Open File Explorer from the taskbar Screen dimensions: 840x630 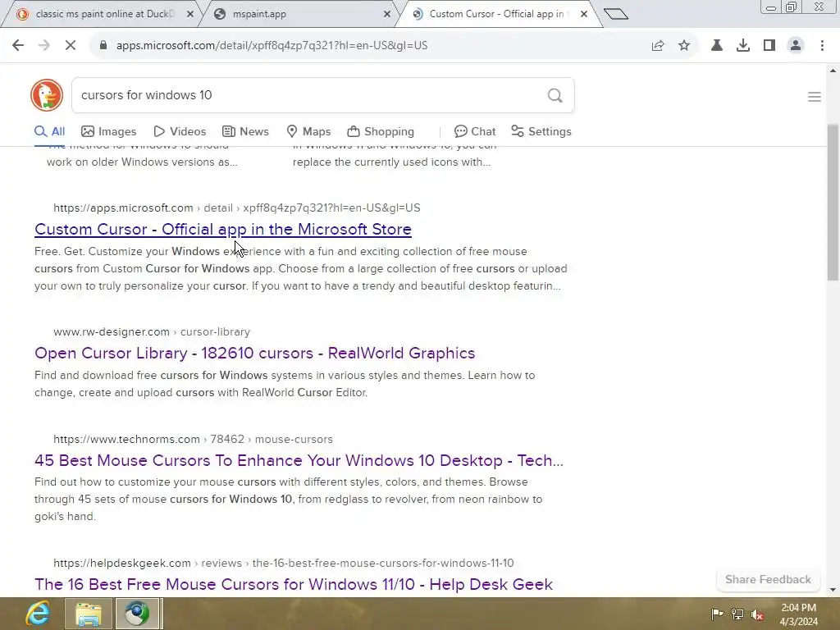[x=89, y=614]
